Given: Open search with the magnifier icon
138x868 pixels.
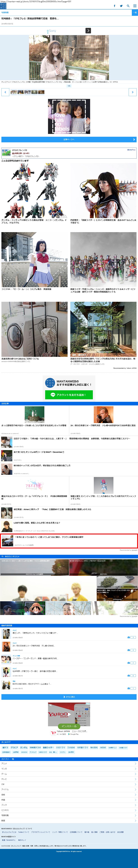Looking at the screenshot, I should [x=128, y=6].
